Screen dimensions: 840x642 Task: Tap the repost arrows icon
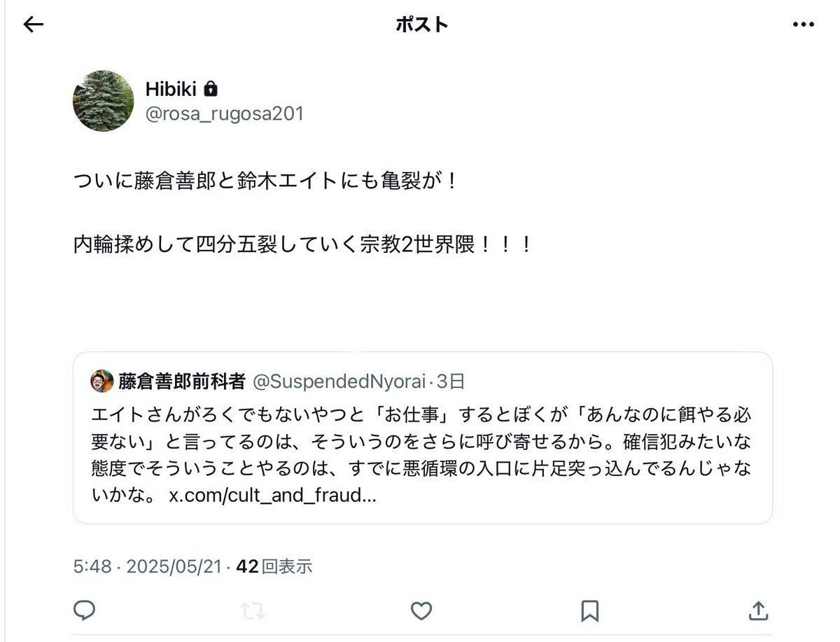pyautogui.click(x=253, y=610)
